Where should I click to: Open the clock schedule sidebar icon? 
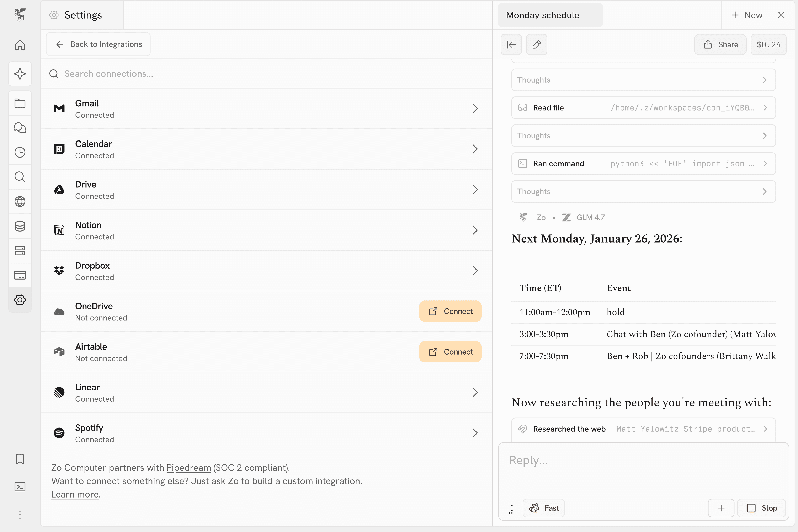[x=20, y=152]
